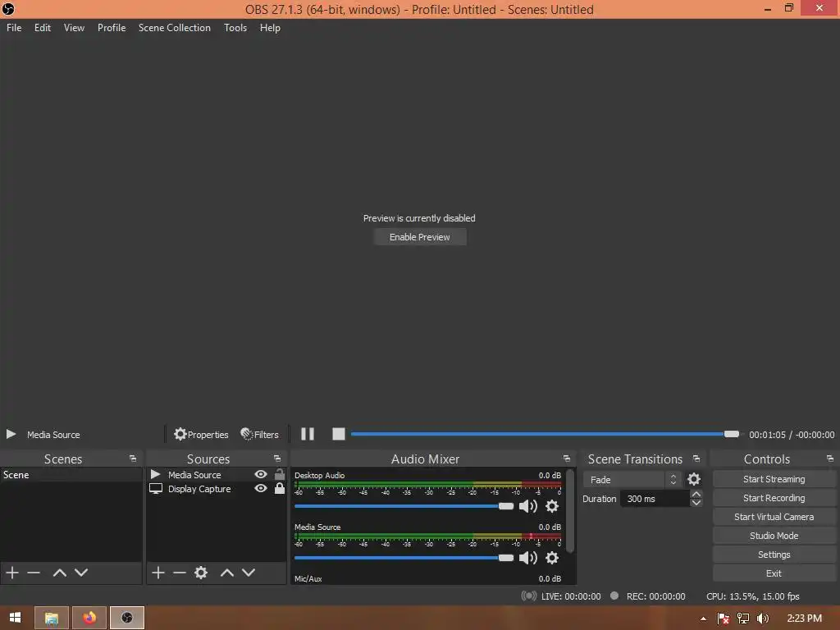This screenshot has width=840, height=630.
Task: Mute Media Source speaker in mixer
Action: click(x=527, y=558)
